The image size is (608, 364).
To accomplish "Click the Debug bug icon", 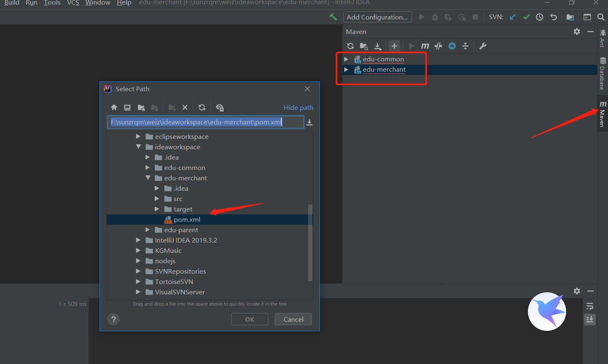I will pyautogui.click(x=435, y=17).
